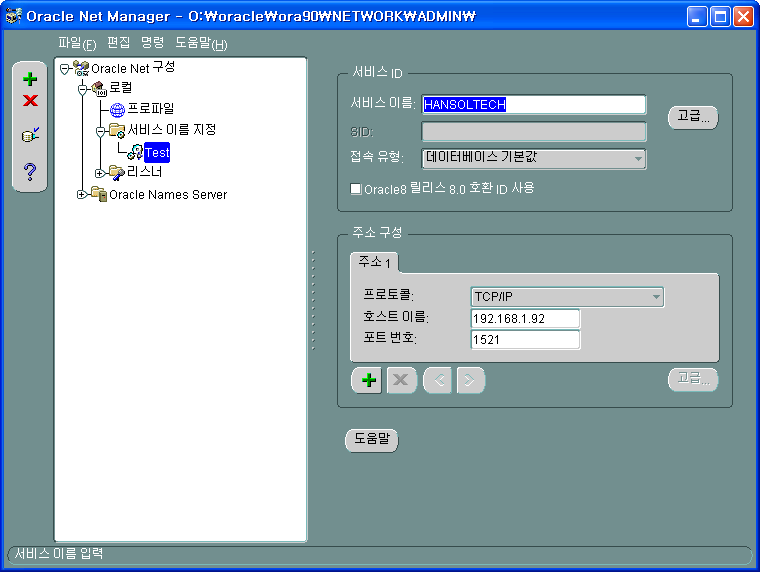760x572 pixels.
Task: Select Oracle Net 구성 root label
Action: pyautogui.click(x=133, y=68)
